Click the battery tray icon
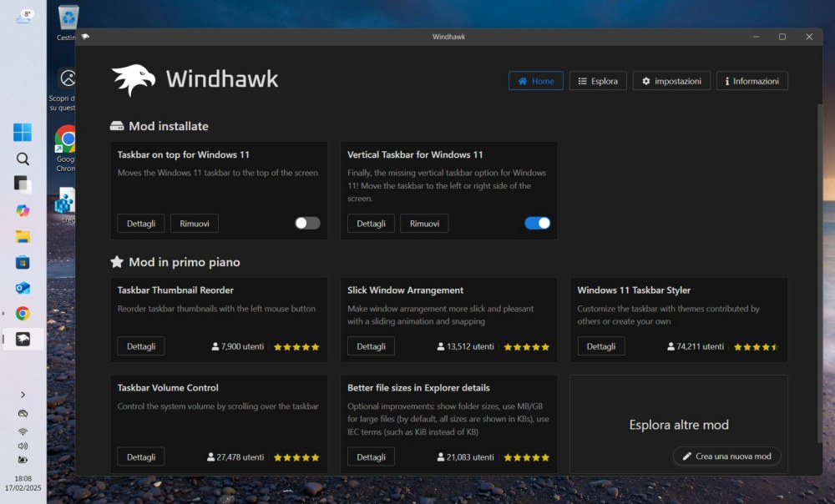Viewport: 835px width, 504px height. click(x=23, y=460)
